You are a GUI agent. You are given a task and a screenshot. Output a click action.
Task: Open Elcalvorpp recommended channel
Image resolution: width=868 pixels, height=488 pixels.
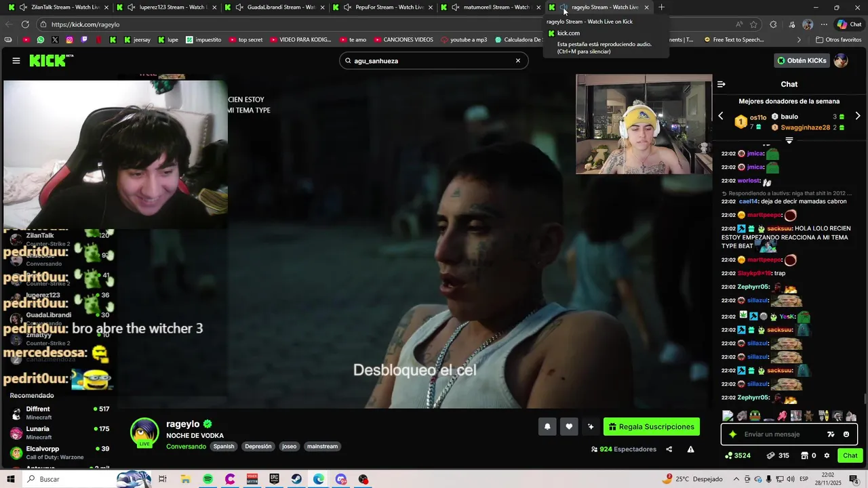point(59,452)
